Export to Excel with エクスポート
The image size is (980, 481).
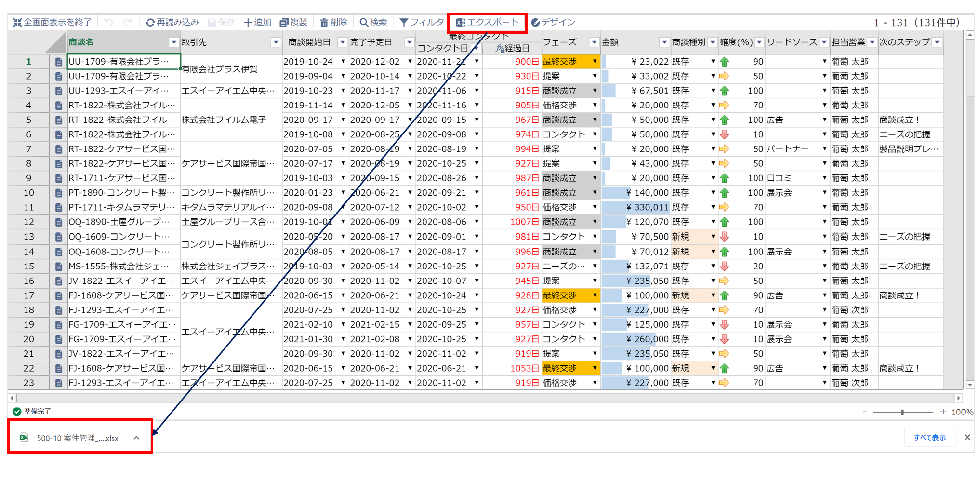(487, 22)
